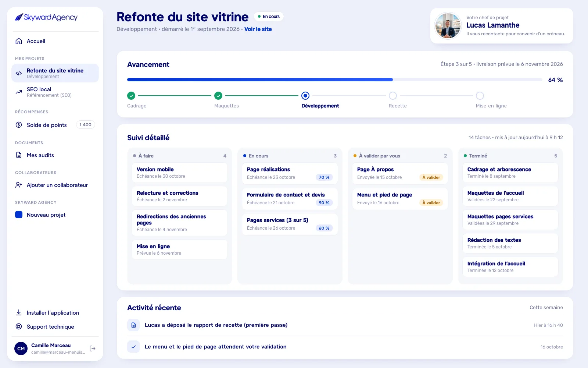Click the checkmark icon on menu validation activity

tap(133, 347)
